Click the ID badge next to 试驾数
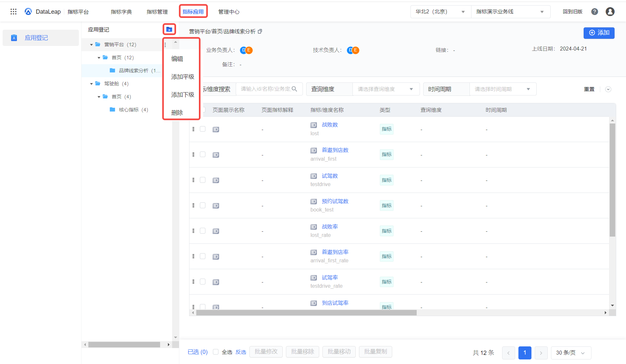This screenshot has width=626, height=364. pos(314,176)
